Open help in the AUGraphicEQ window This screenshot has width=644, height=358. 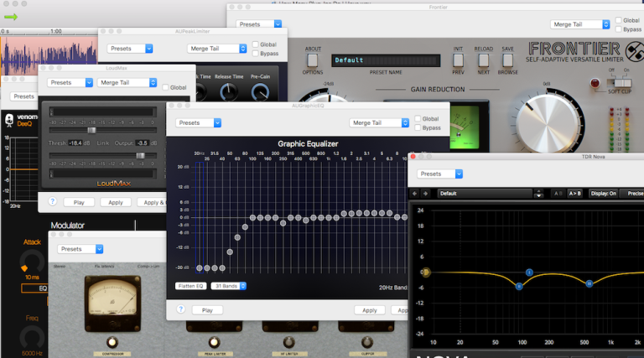(x=181, y=309)
